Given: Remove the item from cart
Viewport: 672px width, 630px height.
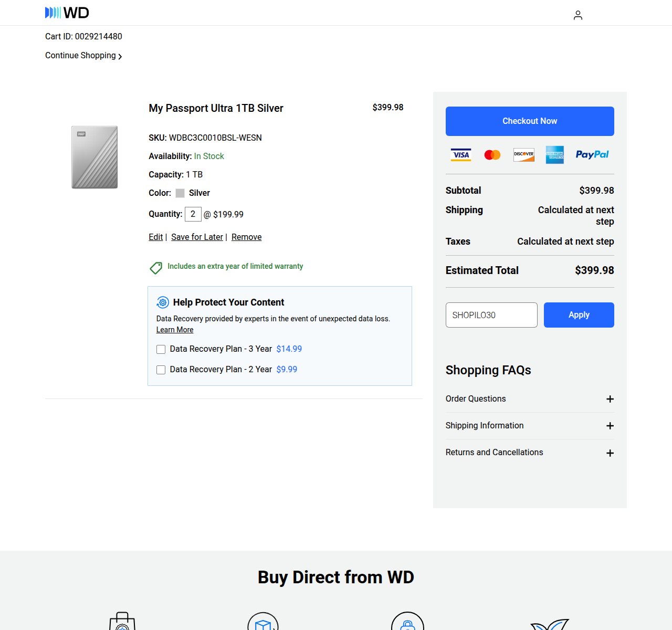Looking at the screenshot, I should [x=246, y=237].
